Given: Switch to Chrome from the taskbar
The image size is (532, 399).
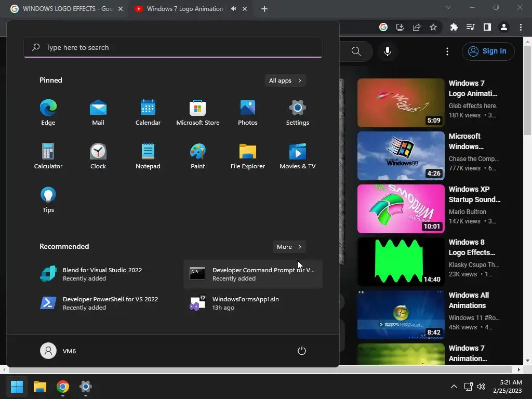Looking at the screenshot, I should pos(63,387).
